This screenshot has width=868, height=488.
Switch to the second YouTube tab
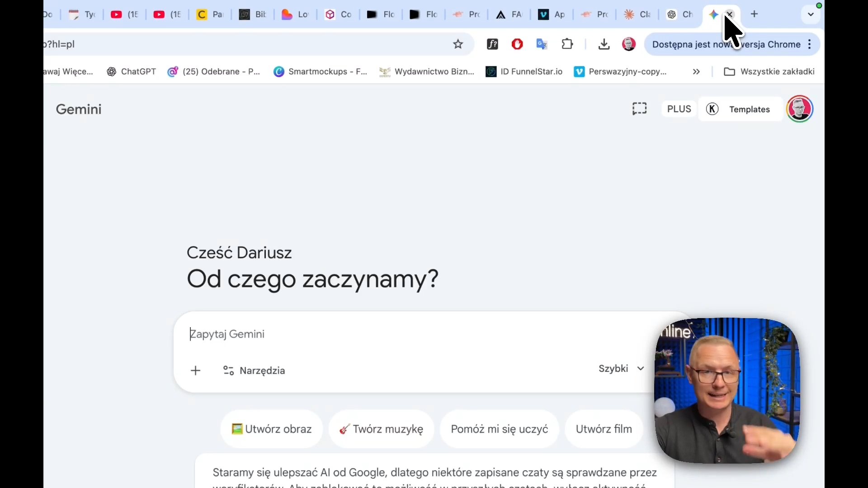(x=167, y=14)
